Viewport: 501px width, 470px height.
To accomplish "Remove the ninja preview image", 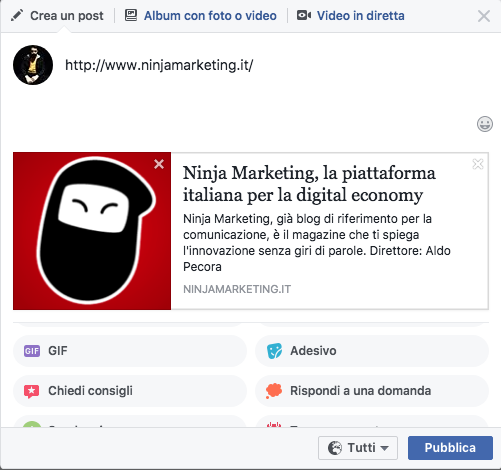I will [159, 164].
